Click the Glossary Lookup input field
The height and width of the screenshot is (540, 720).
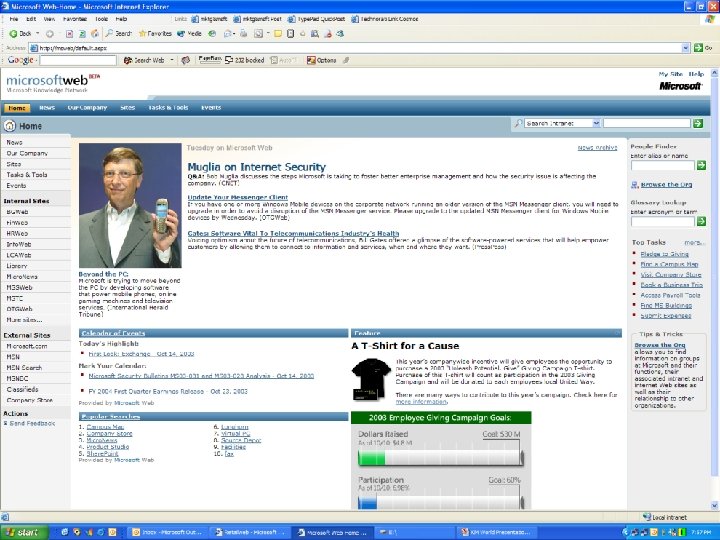pos(663,221)
